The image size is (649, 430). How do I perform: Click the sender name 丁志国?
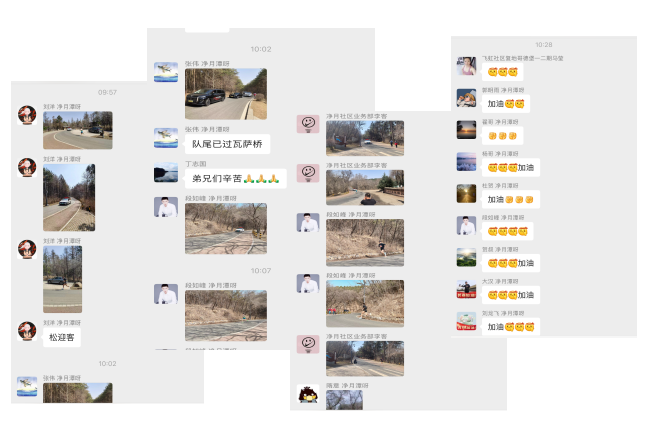tap(195, 164)
